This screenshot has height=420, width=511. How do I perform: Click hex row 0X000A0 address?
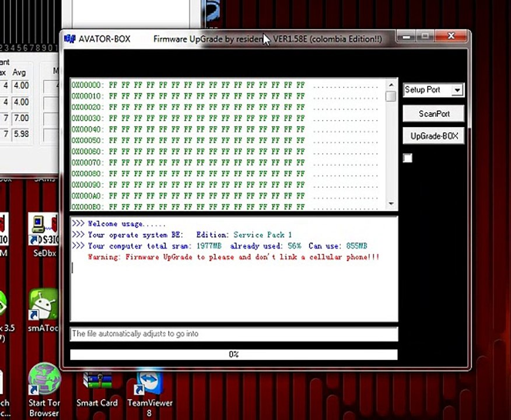tap(87, 196)
